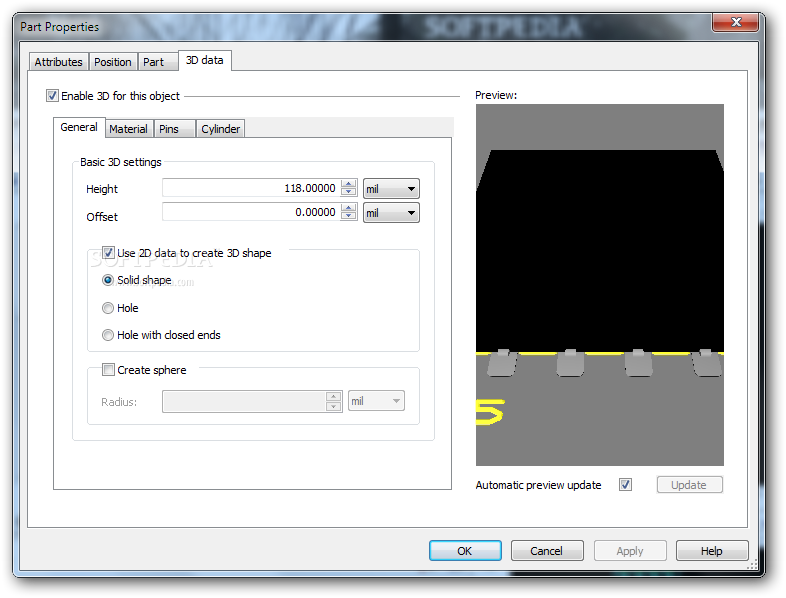Click the Height value field

tap(251, 188)
